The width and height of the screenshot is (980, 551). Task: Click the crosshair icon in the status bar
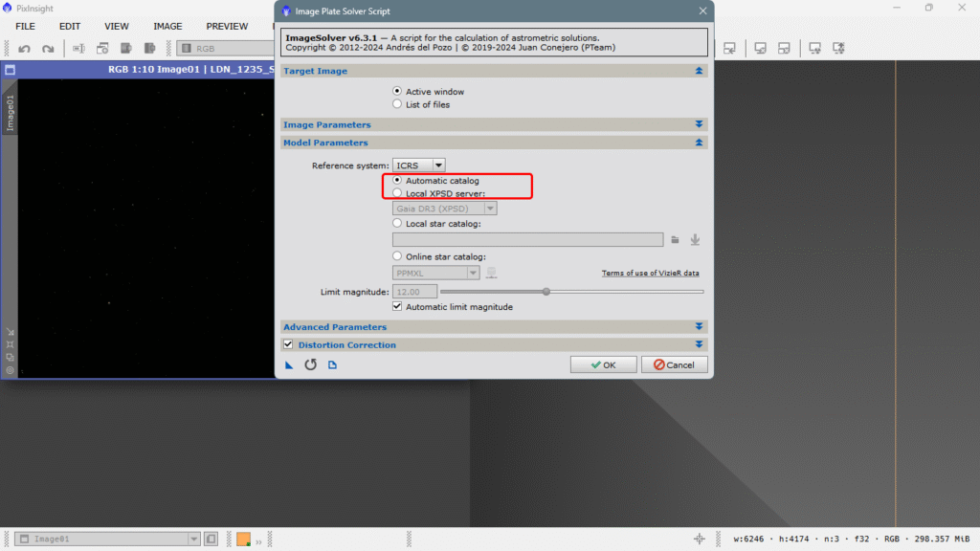tap(700, 539)
